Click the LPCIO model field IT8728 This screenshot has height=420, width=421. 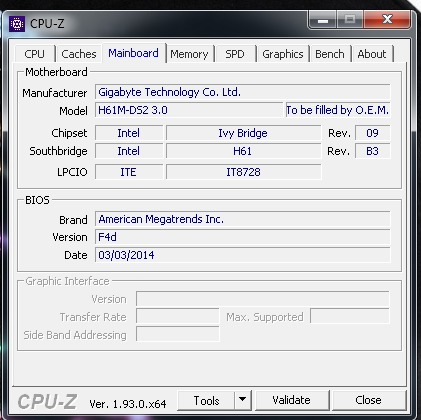click(244, 172)
